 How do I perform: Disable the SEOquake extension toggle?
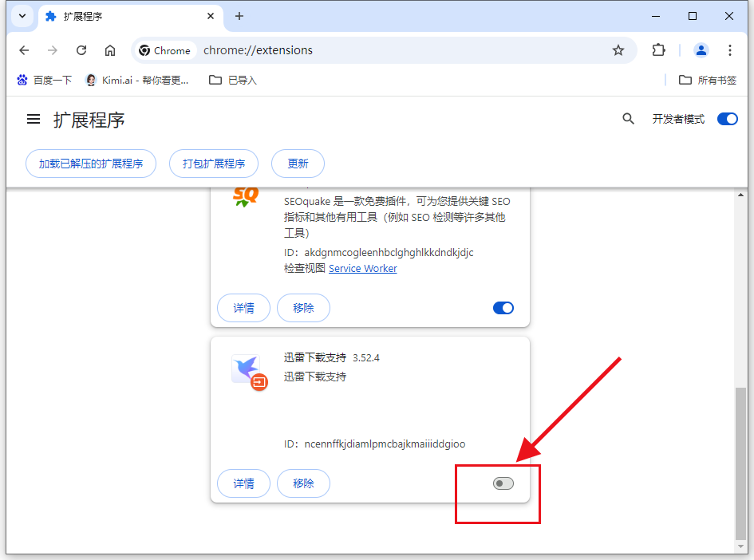[x=503, y=308]
